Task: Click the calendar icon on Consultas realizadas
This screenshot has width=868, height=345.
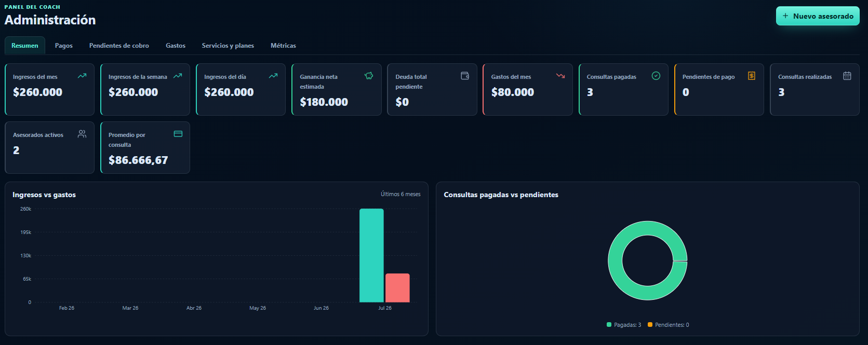Action: coord(847,76)
